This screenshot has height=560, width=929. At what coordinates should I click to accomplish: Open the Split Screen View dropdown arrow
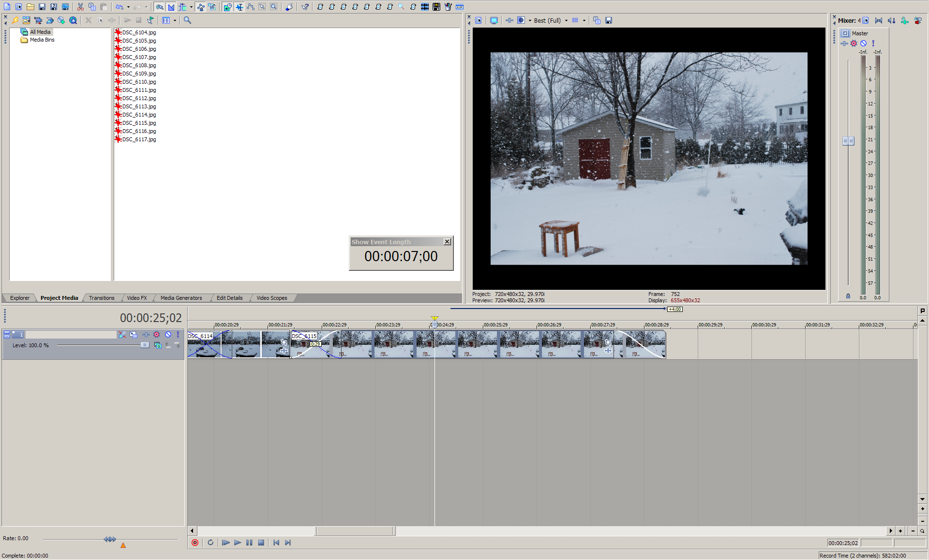click(x=530, y=20)
